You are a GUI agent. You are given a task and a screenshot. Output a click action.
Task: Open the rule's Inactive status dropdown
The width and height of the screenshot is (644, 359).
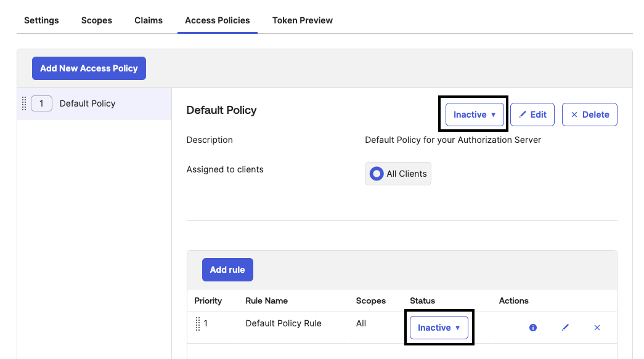click(439, 328)
